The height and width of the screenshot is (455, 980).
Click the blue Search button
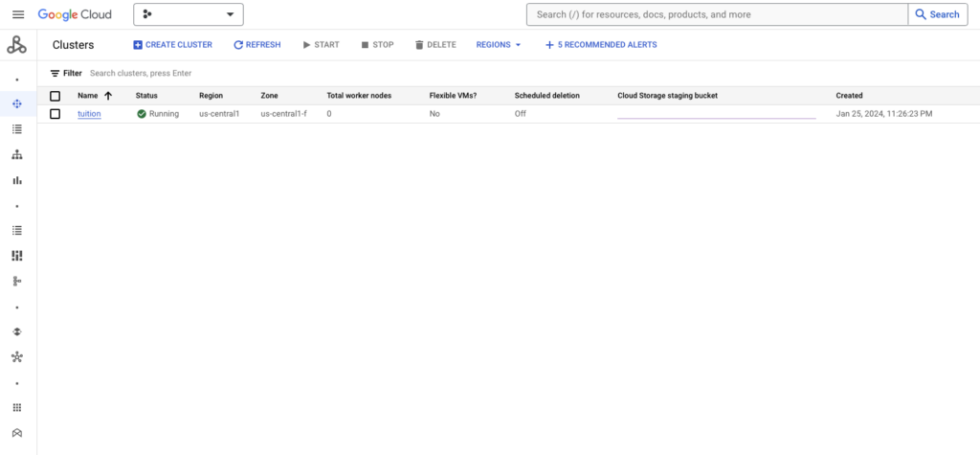pos(937,14)
